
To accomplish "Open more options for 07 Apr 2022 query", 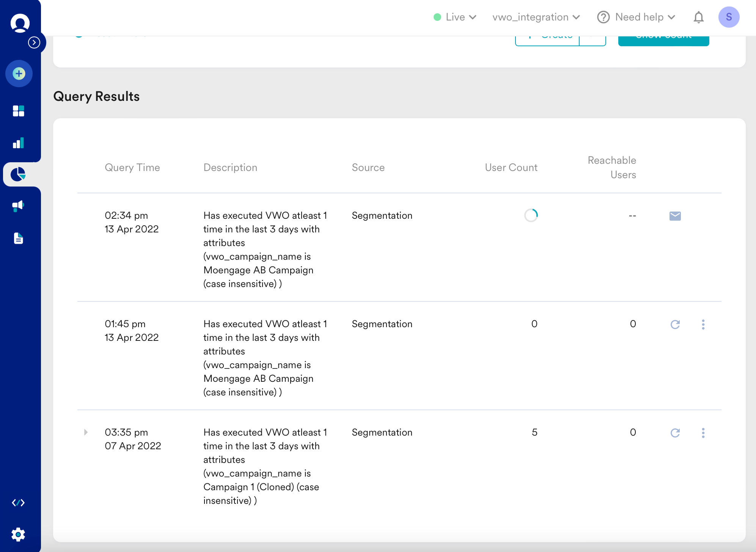I will pyautogui.click(x=703, y=433).
